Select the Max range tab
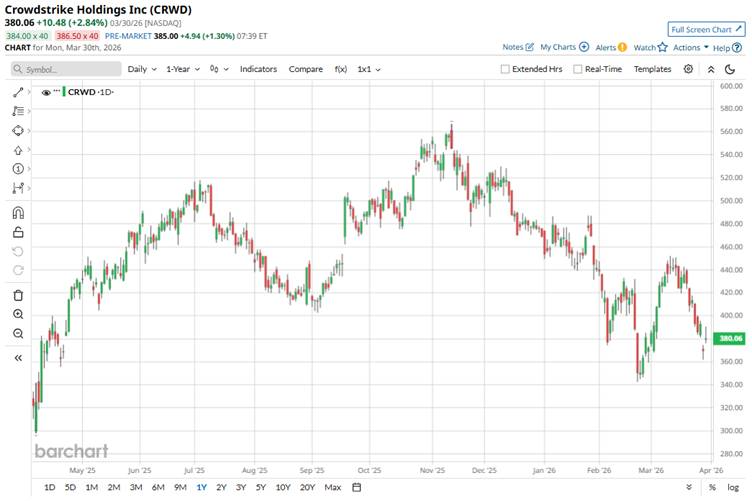The width and height of the screenshot is (752, 501). tap(332, 487)
